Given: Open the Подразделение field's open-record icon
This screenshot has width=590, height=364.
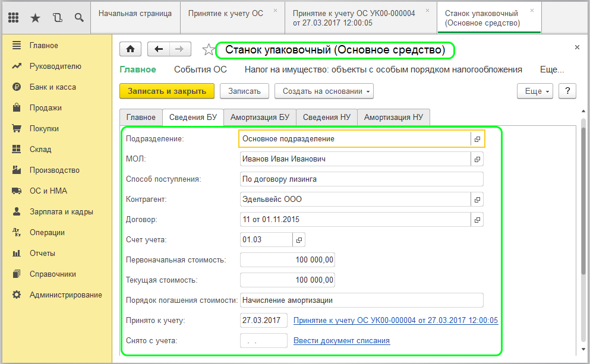Looking at the screenshot, I should 477,139.
